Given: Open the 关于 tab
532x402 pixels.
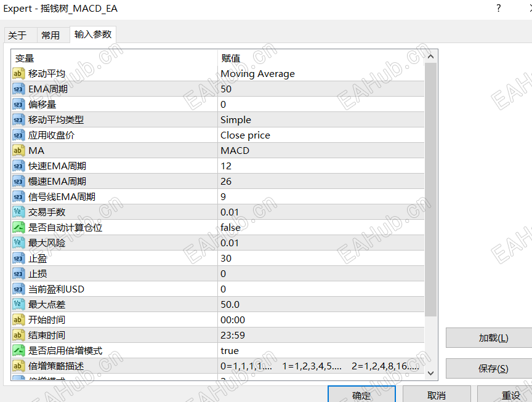Looking at the screenshot, I should point(20,35).
